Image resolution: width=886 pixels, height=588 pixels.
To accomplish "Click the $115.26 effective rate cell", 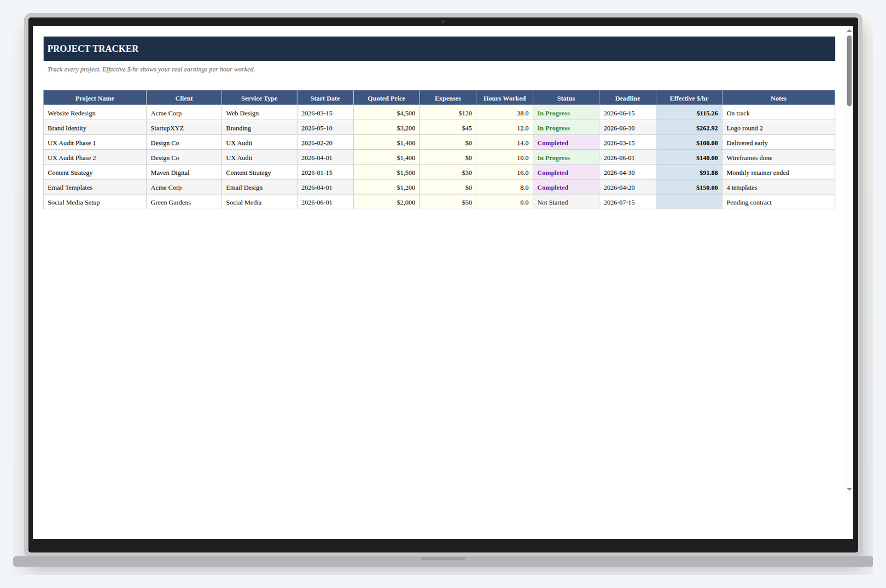I will pos(689,113).
